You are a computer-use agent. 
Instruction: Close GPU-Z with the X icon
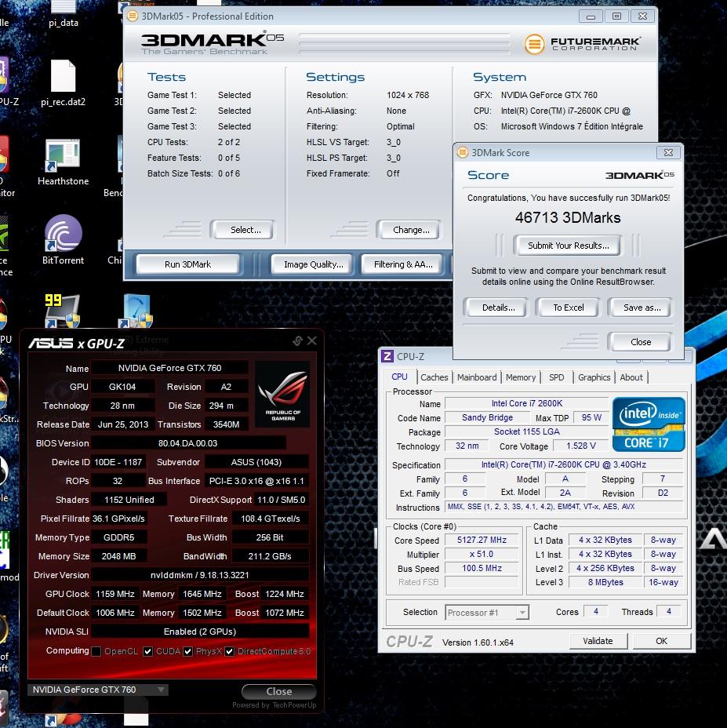312,341
